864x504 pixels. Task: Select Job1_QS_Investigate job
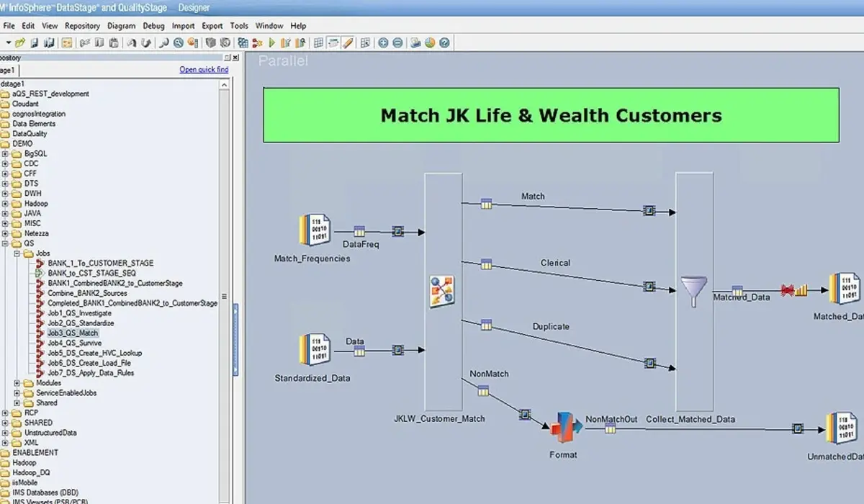[79, 313]
